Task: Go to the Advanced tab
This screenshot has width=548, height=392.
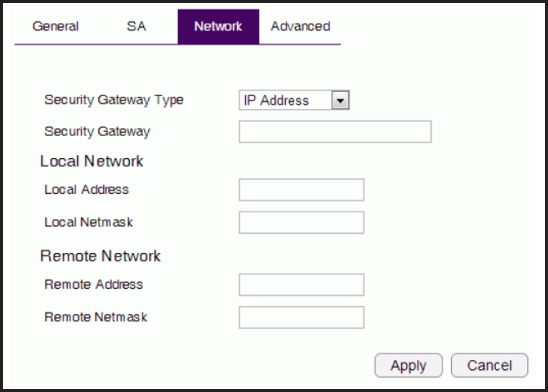Action: (300, 26)
